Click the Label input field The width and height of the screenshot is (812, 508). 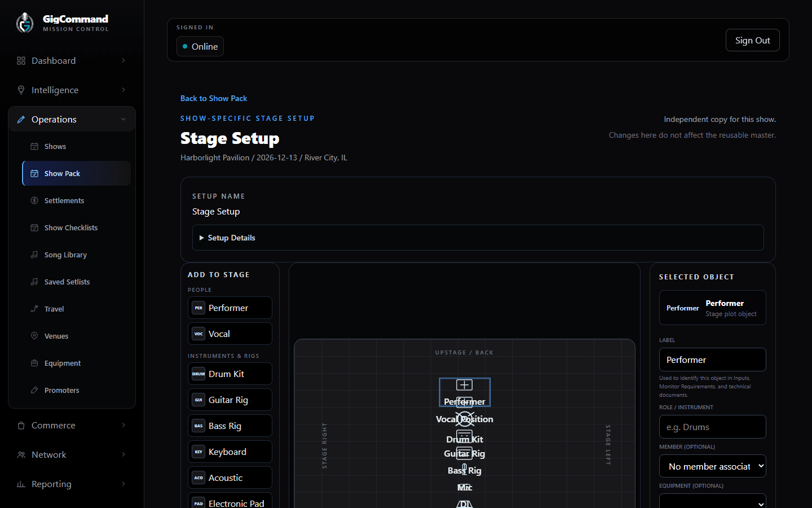coord(713,360)
